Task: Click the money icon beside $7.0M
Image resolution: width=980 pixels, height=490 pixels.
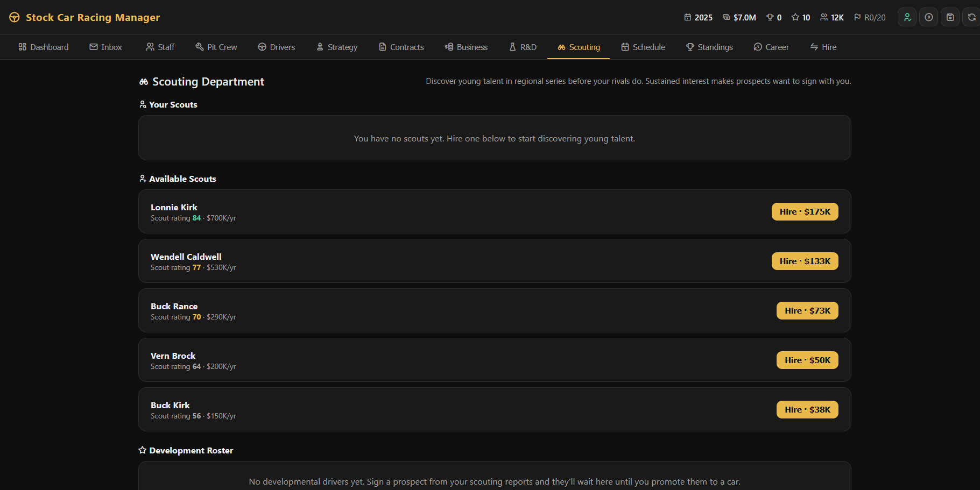Action: 727,17
